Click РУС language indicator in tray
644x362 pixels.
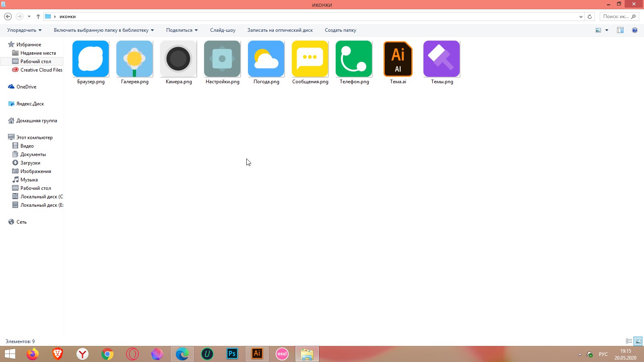[x=603, y=354]
